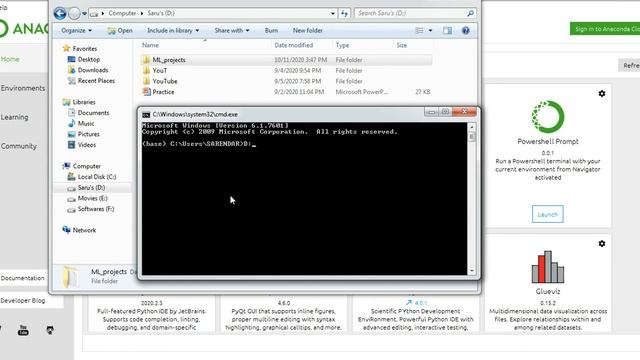
Task: Change view with views icon
Action: tap(419, 31)
